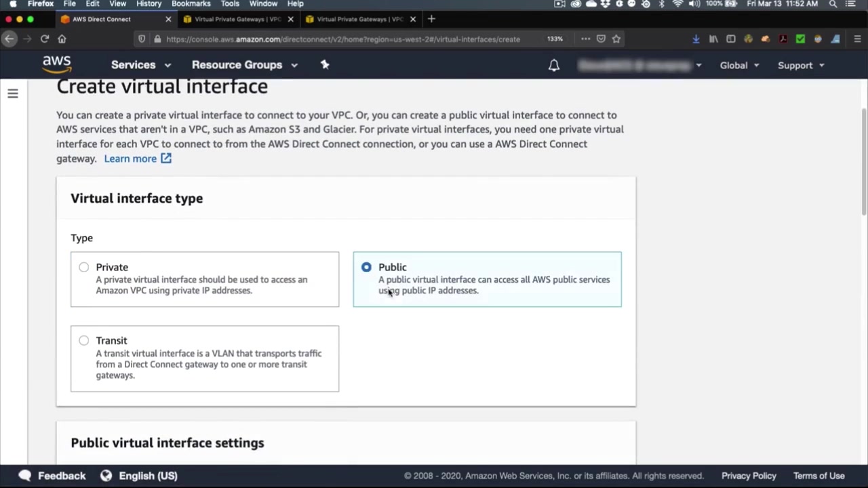Click the Bluetooth icon in menu bar
The image size is (868, 488).
pyautogui.click(x=662, y=4)
